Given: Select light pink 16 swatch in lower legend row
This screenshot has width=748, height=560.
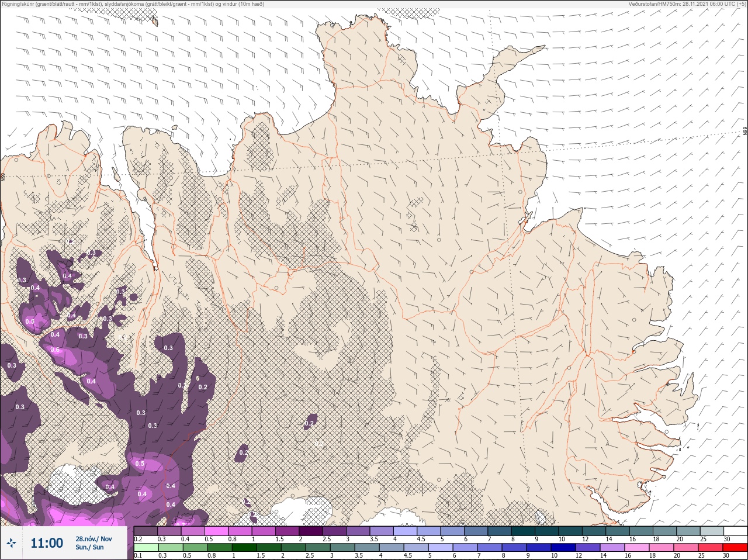Looking at the screenshot, I should (637, 547).
